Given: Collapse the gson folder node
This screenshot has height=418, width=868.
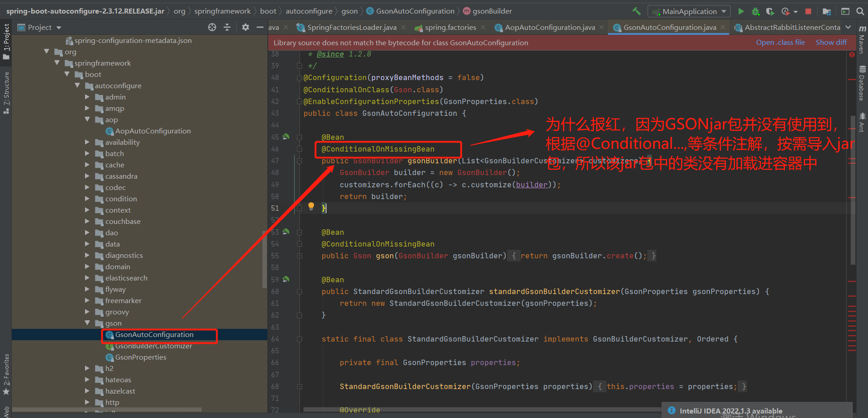Looking at the screenshot, I should 87,323.
